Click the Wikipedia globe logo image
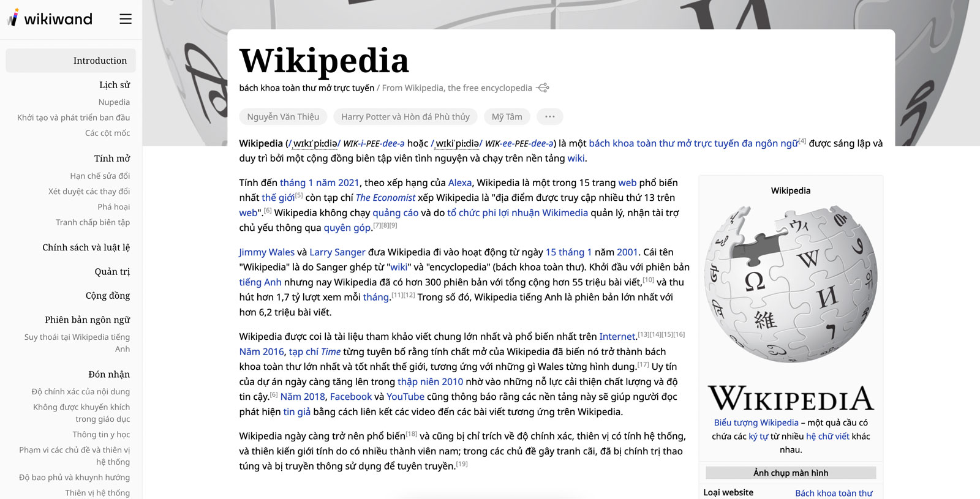 791,284
